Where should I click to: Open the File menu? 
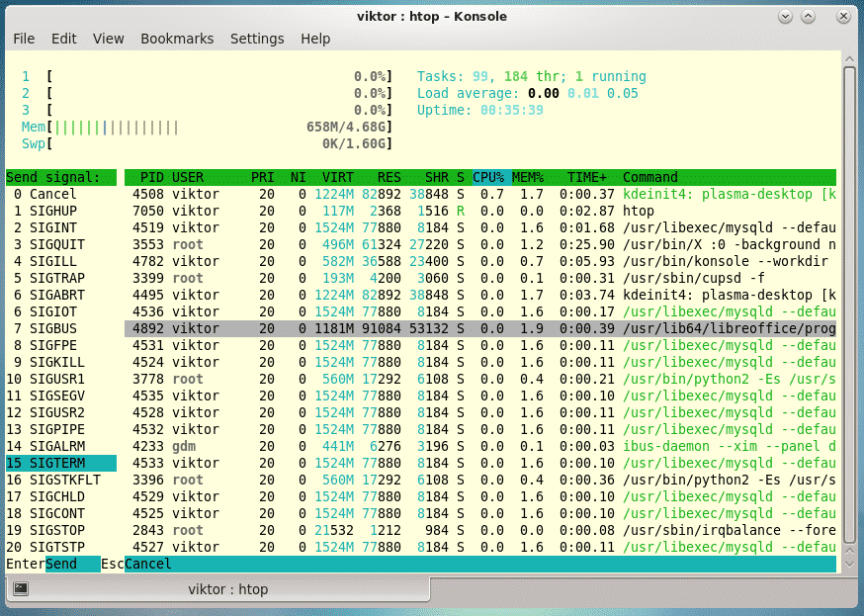tap(24, 39)
